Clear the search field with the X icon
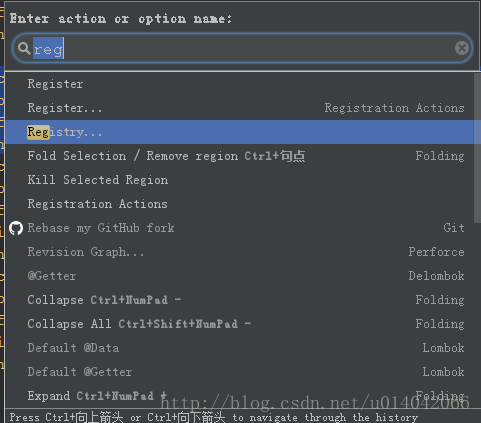The height and width of the screenshot is (423, 481). pos(462,48)
